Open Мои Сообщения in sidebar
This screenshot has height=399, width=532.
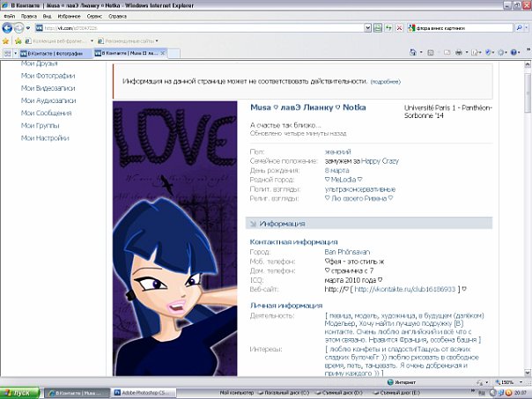pyautogui.click(x=46, y=114)
